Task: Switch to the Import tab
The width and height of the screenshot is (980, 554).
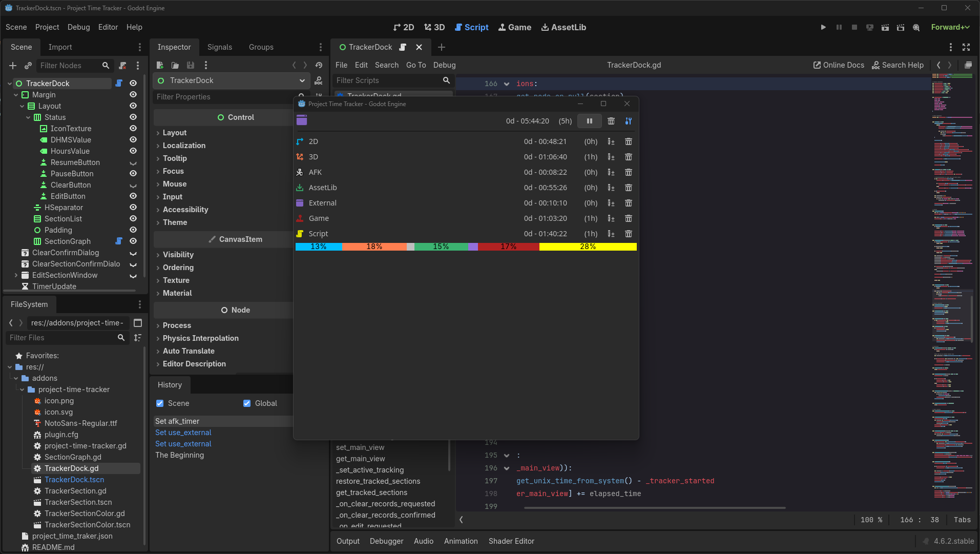Action: 60,47
